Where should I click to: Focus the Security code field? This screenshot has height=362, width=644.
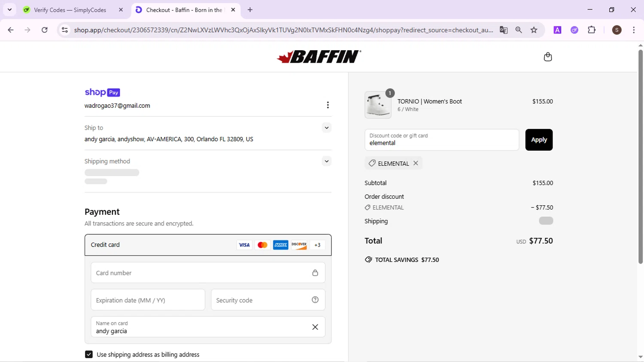coord(268,300)
